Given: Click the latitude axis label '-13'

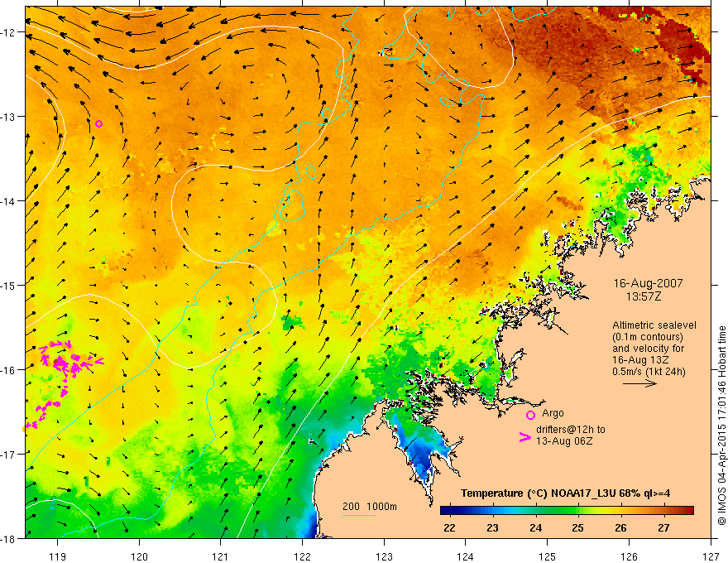Looking at the screenshot, I should tap(9, 117).
